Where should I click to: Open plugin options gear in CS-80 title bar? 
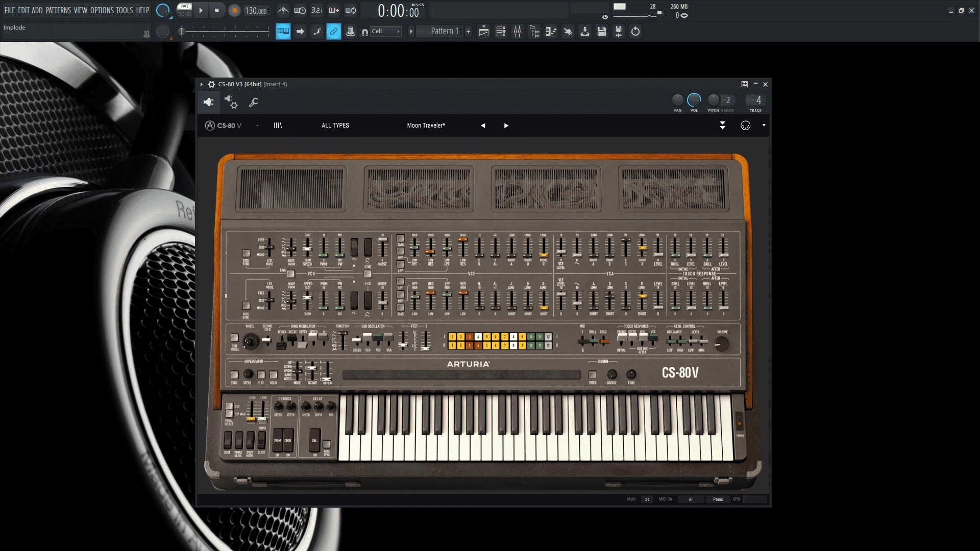coord(211,84)
